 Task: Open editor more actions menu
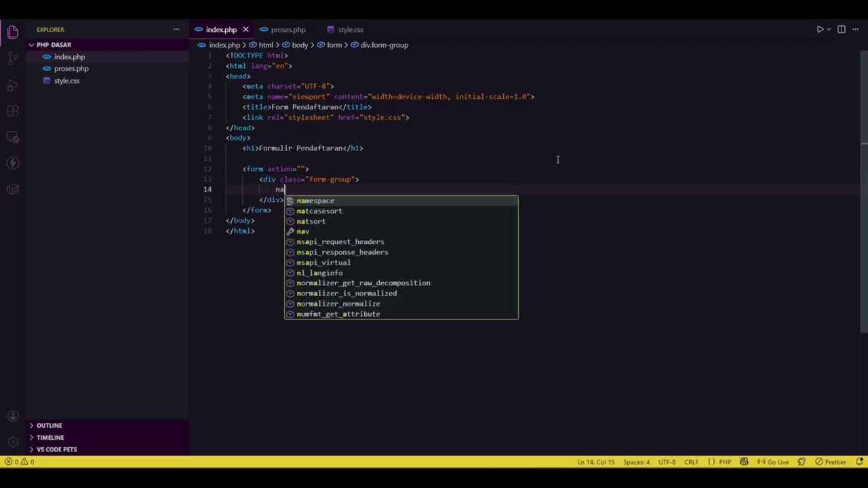pos(856,29)
